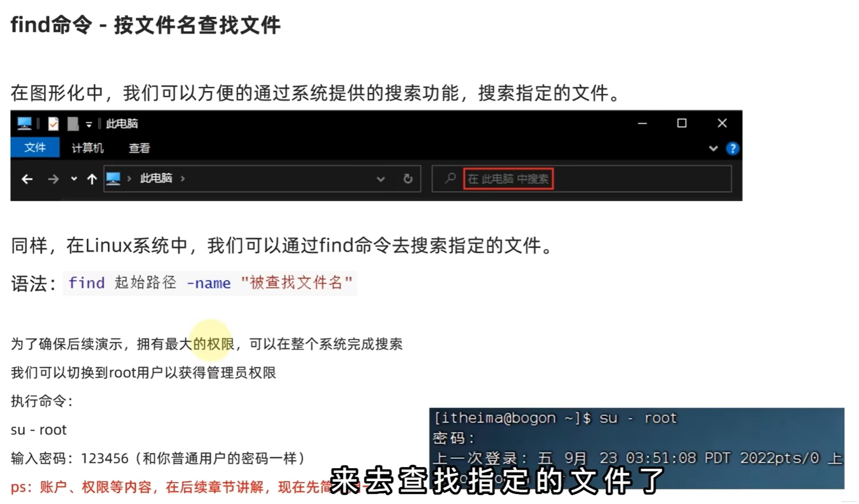The image size is (859, 504).
Task: Click the properties checkmark icon in title bar
Action: (53, 124)
